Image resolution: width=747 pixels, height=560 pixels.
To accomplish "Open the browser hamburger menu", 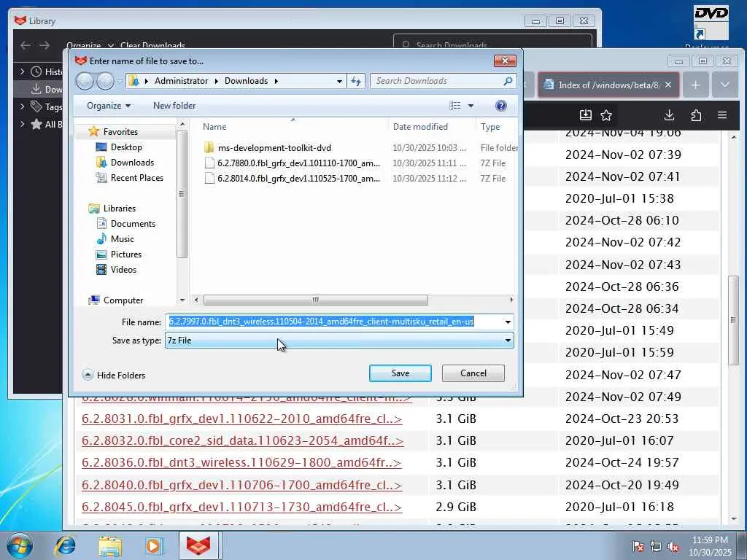I will 722,114.
